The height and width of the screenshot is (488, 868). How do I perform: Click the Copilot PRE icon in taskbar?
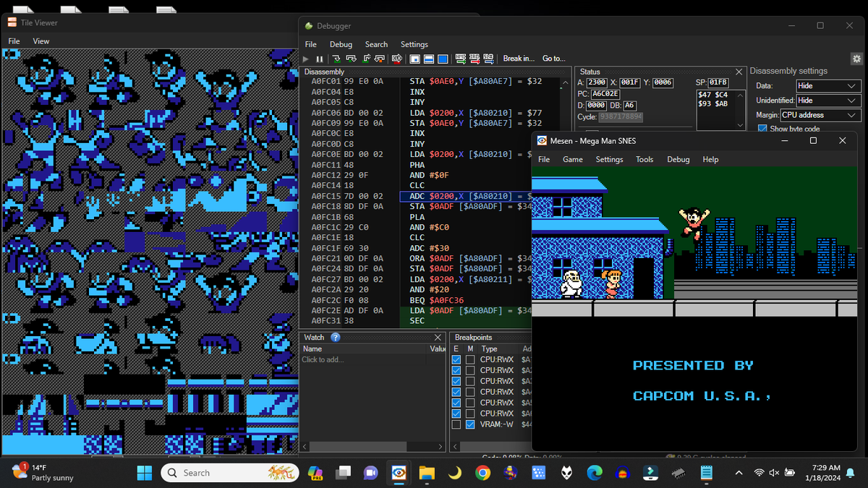click(315, 473)
